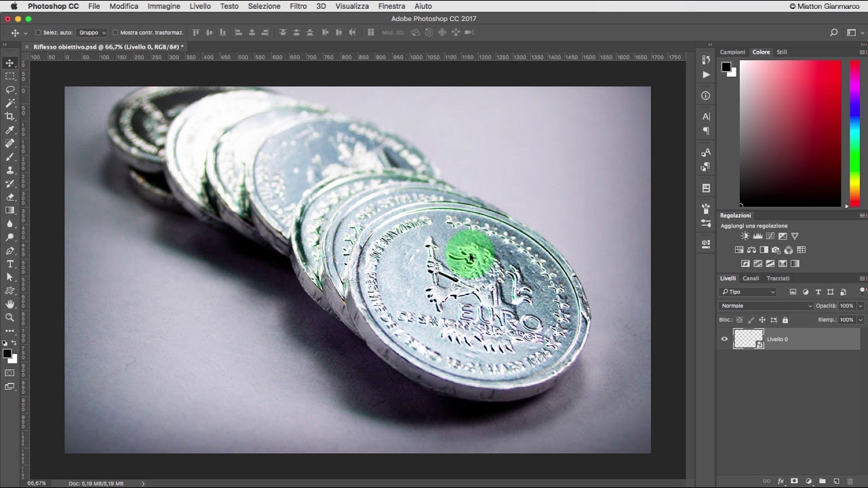Image resolution: width=868 pixels, height=488 pixels.
Task: Create a new layer icon
Action: point(836,481)
